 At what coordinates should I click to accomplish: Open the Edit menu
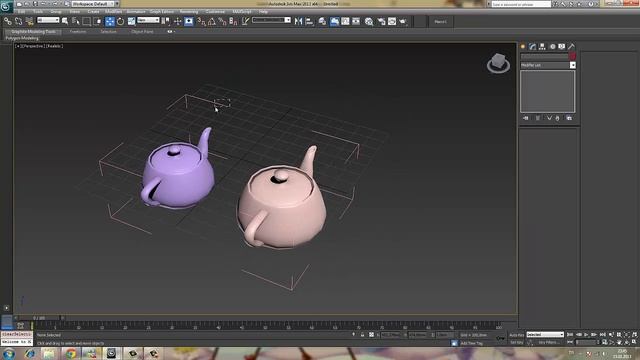click(x=21, y=12)
